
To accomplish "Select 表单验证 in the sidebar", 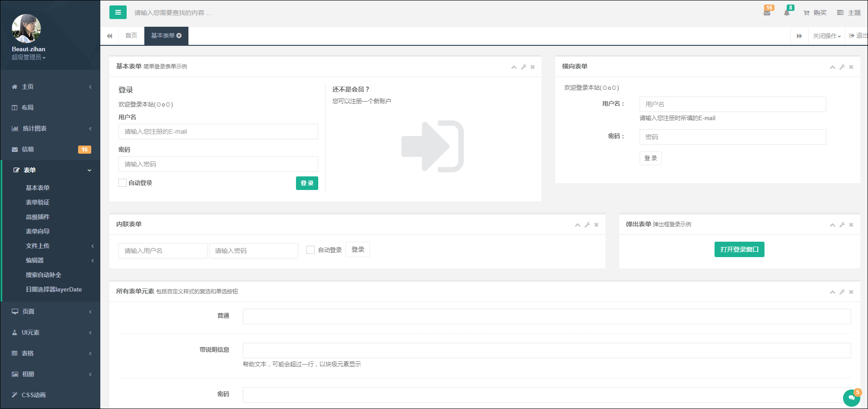I will tap(38, 202).
